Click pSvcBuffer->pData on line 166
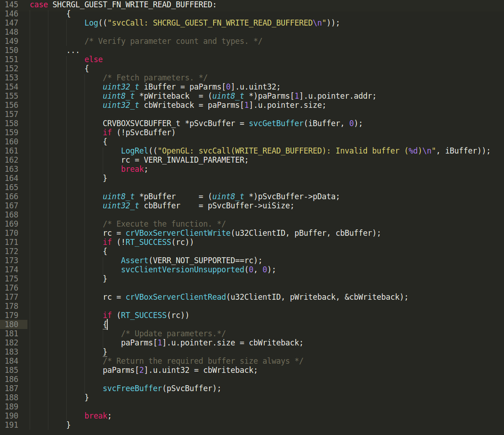This screenshot has width=504, height=435. [296, 196]
